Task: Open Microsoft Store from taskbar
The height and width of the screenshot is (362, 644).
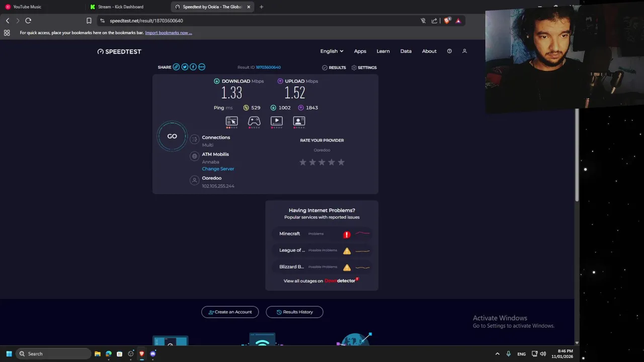Action: 120,354
